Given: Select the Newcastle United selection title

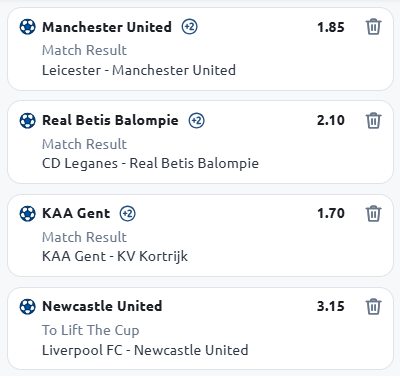Looking at the screenshot, I should tap(102, 306).
